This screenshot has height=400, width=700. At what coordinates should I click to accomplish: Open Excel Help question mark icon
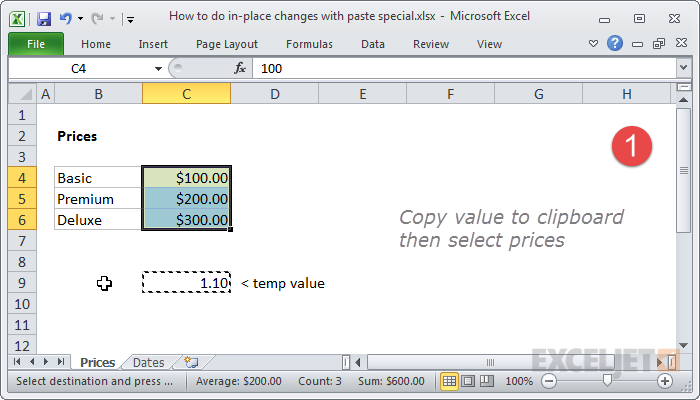[615, 43]
